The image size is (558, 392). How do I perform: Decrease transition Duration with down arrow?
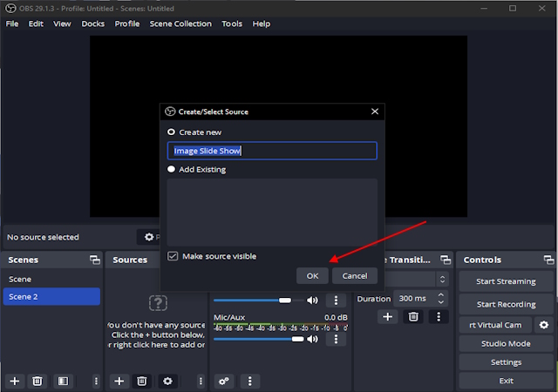441,302
